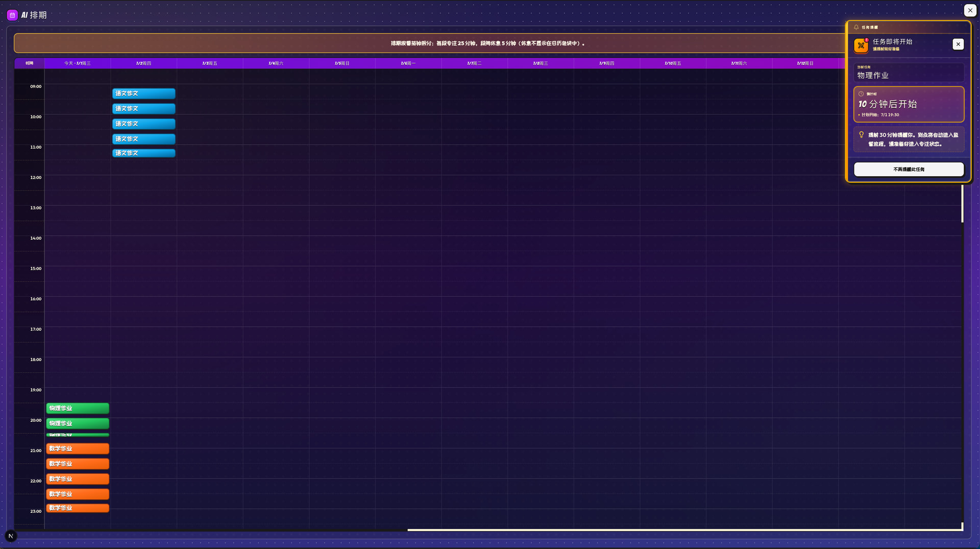The width and height of the screenshot is (980, 549).
Task: Open the fourth 语文作文 block before 11:00
Action: 144,139
